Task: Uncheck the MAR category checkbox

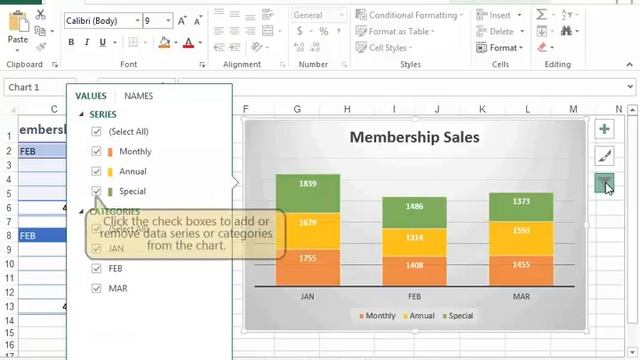Action: pyautogui.click(x=96, y=288)
